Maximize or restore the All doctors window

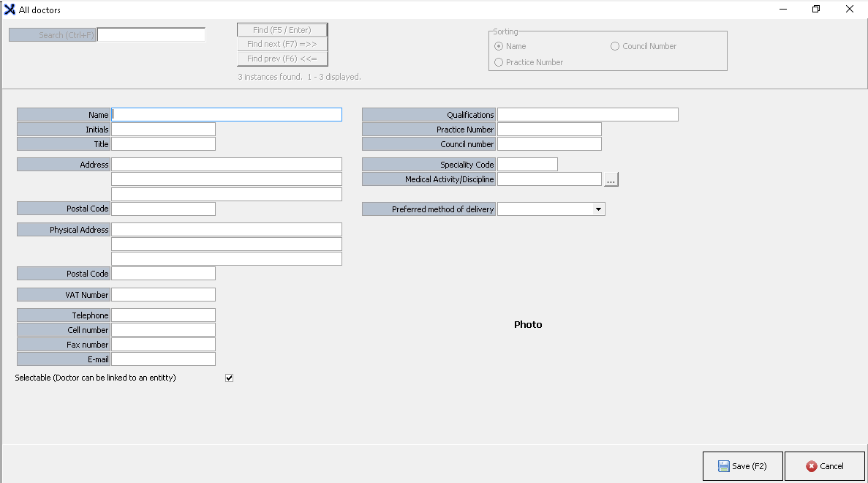[816, 10]
